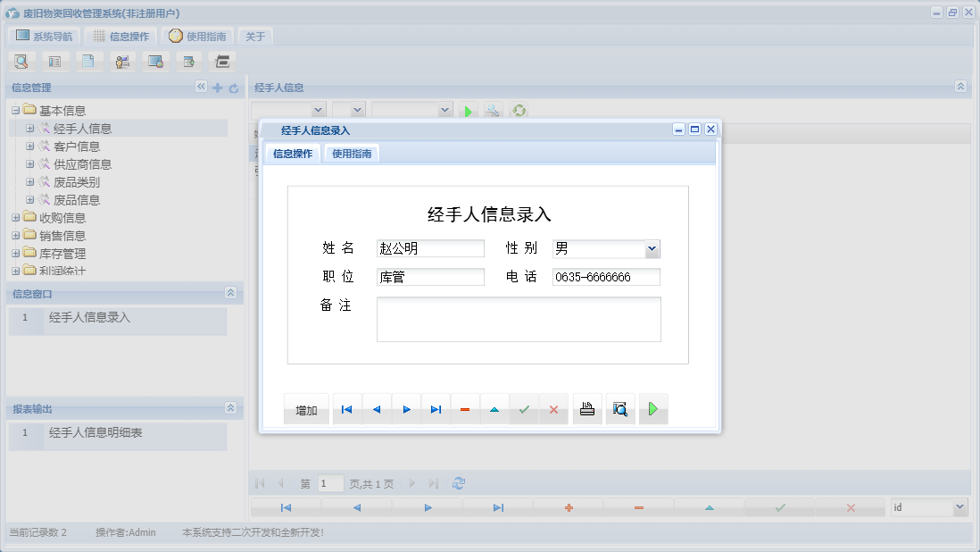The width and height of the screenshot is (980, 552).
Task: Open the new document icon on the toolbar
Action: click(88, 61)
